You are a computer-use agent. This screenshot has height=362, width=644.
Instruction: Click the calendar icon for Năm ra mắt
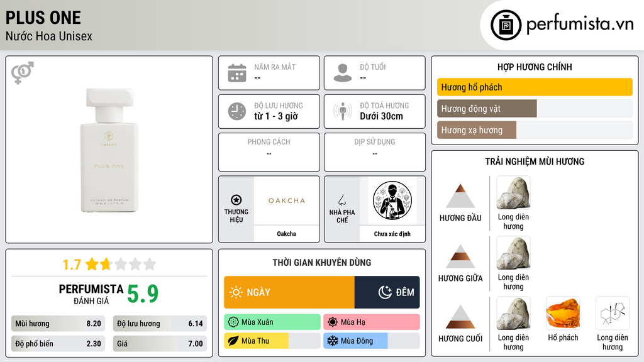tap(237, 73)
